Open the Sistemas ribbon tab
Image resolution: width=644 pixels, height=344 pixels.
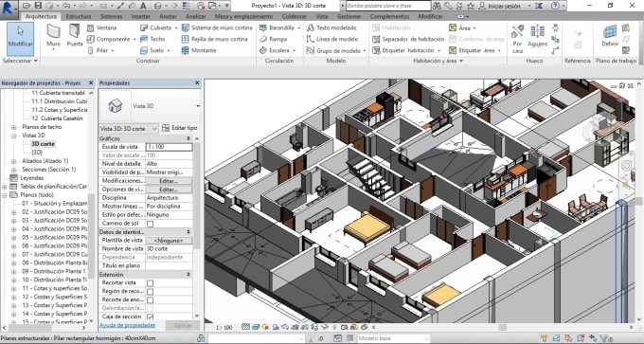[x=112, y=16]
